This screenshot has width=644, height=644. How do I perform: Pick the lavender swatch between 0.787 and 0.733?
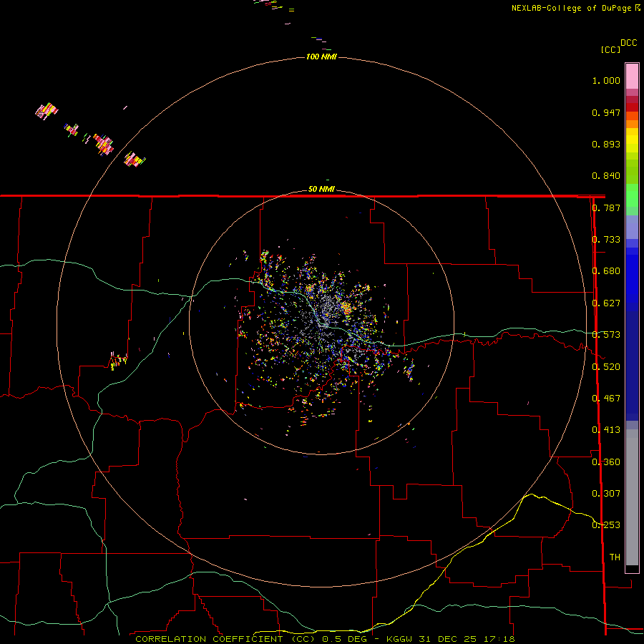(x=632, y=227)
